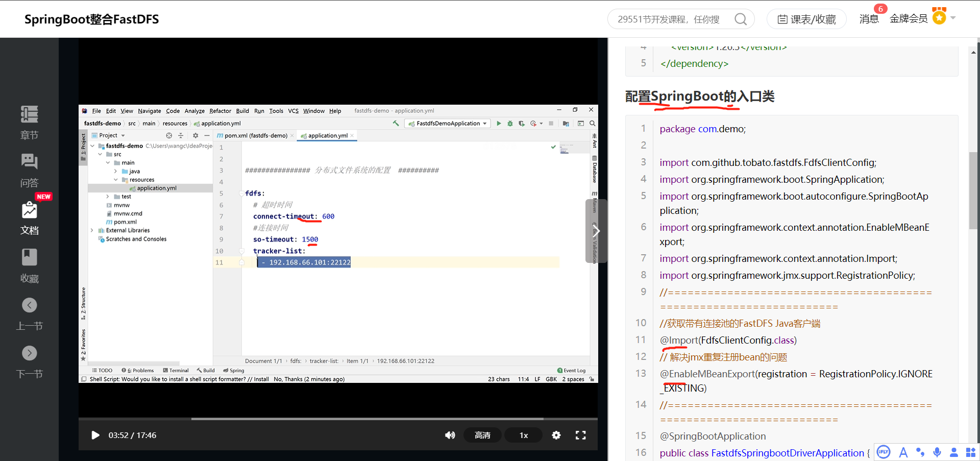This screenshot has width=980, height=461.
Task: Toggle iFLY punctuation mode icon
Action: pos(920,452)
